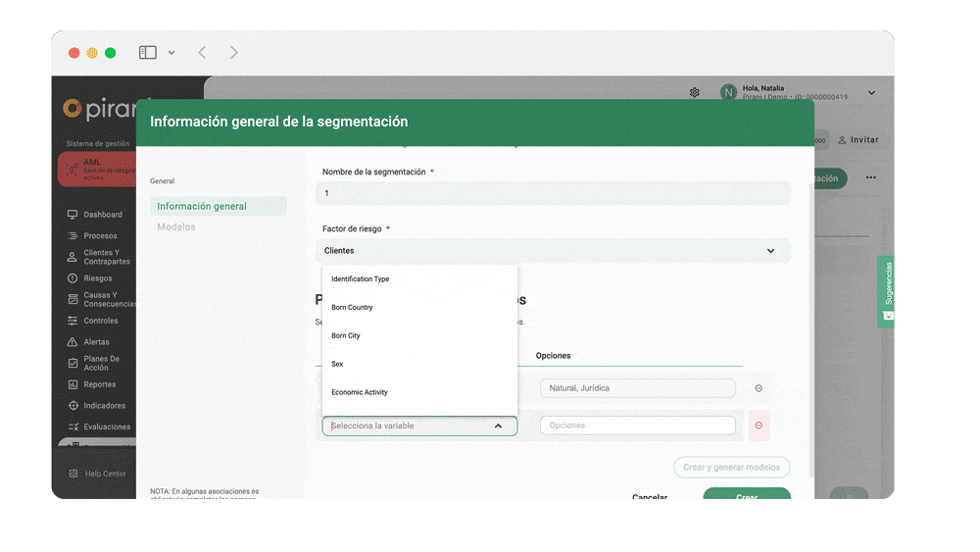The height and width of the screenshot is (552, 980).
Task: Choose Born Country from the variable list
Action: [x=352, y=308]
